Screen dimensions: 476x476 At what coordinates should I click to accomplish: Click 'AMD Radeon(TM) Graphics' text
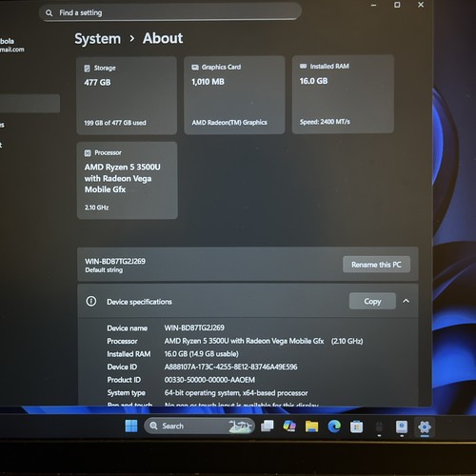(229, 123)
